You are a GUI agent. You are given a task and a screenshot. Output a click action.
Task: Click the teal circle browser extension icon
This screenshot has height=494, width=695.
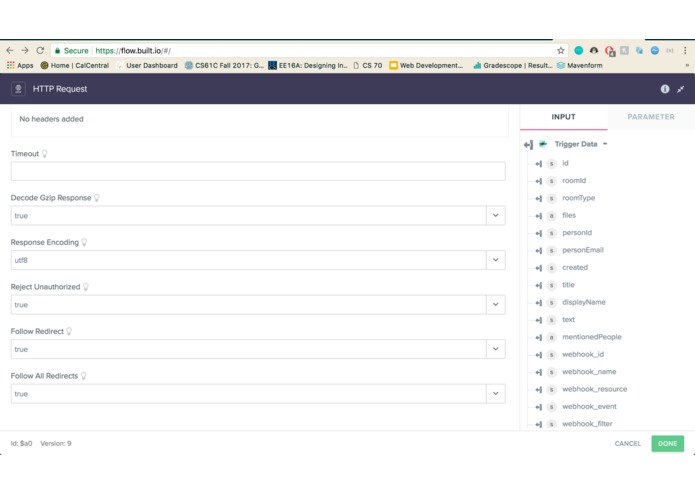pyautogui.click(x=578, y=51)
